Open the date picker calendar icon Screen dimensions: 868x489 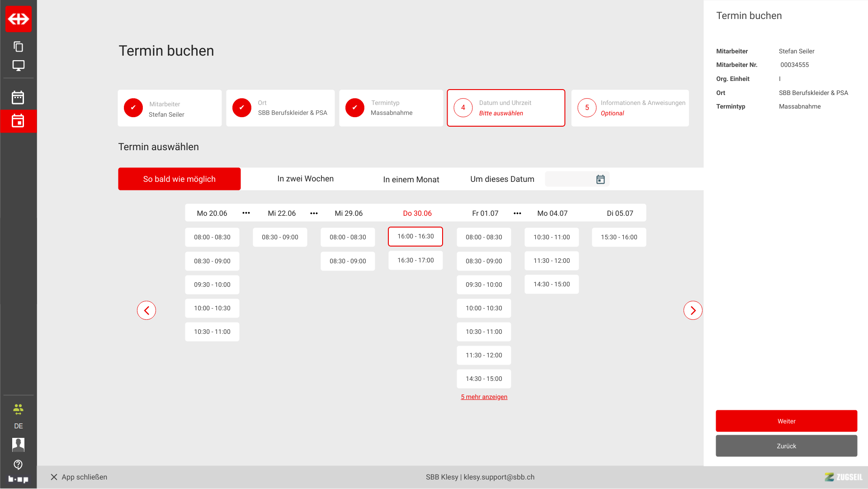pyautogui.click(x=600, y=180)
